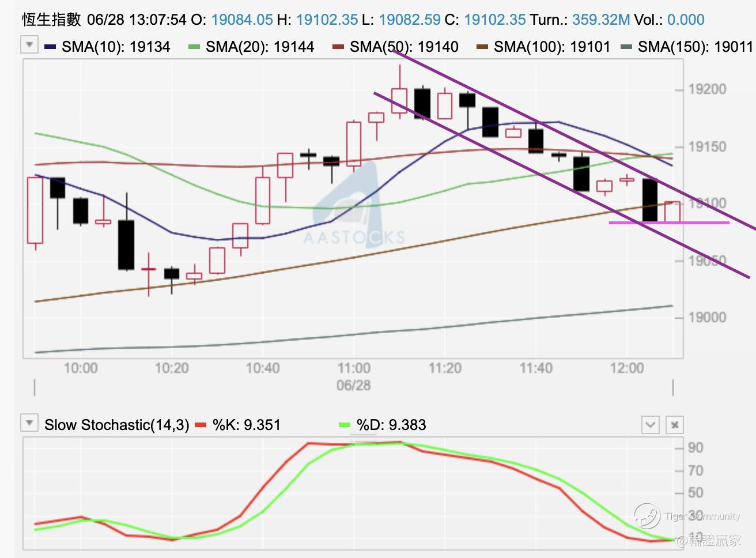Screen dimensions: 756x558
Task: Click the SMA(20) green color swatch
Action: click(194, 47)
